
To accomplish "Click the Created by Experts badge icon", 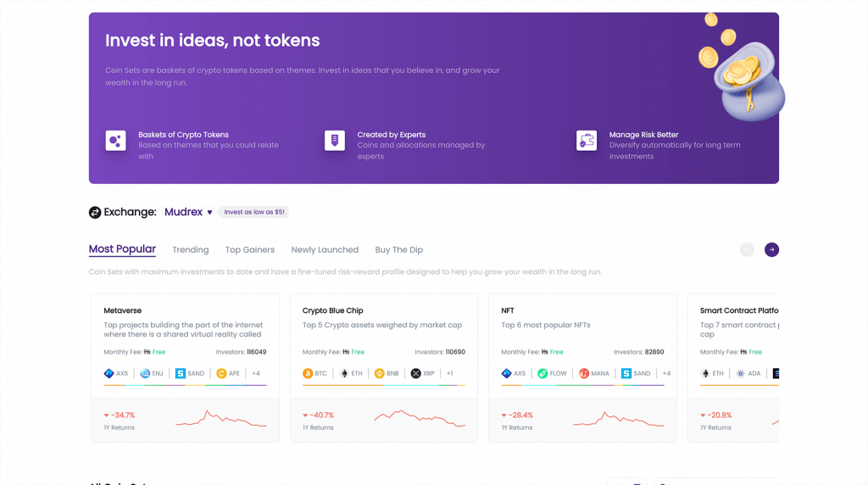I will coord(335,141).
